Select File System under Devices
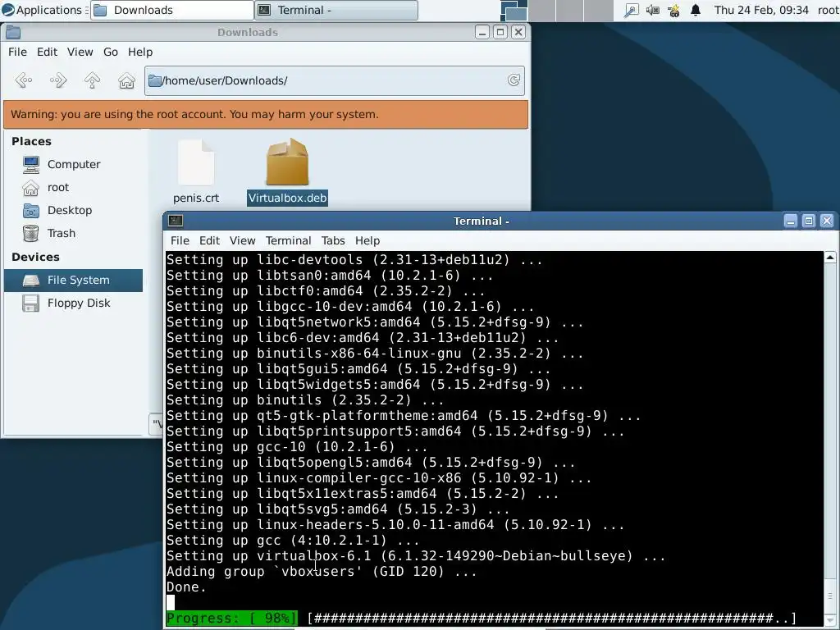Screen dimensions: 840x630 click(x=73, y=281)
